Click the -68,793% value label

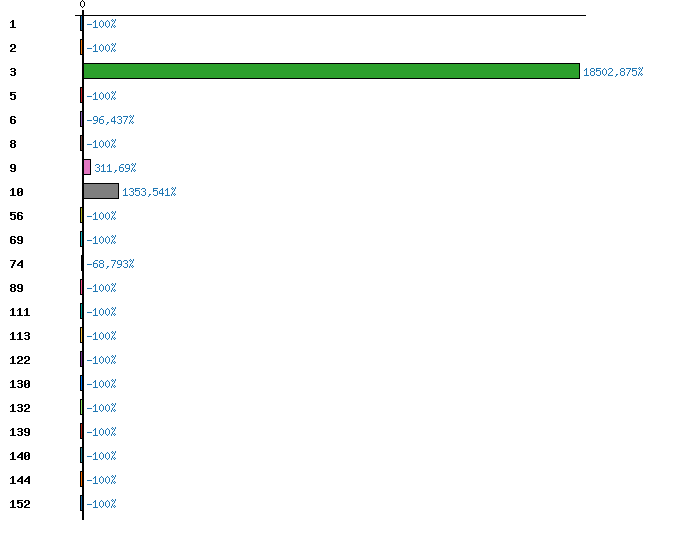pos(110,264)
